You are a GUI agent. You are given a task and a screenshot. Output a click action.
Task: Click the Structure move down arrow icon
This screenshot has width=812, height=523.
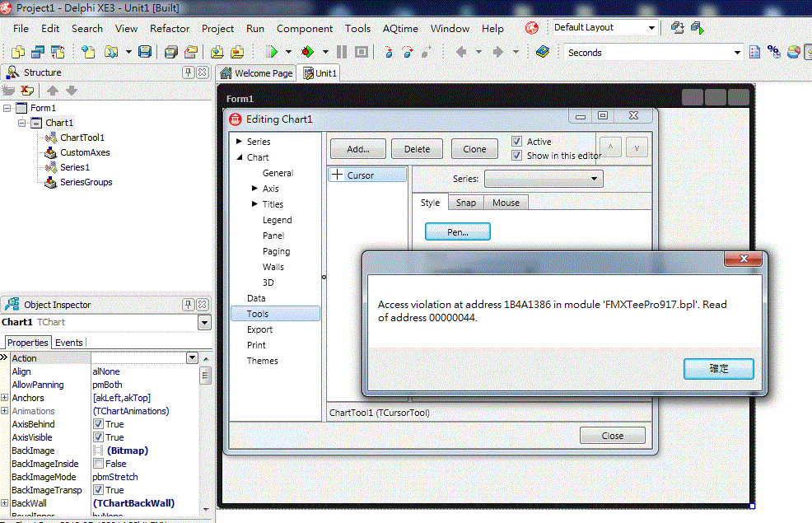(x=72, y=91)
